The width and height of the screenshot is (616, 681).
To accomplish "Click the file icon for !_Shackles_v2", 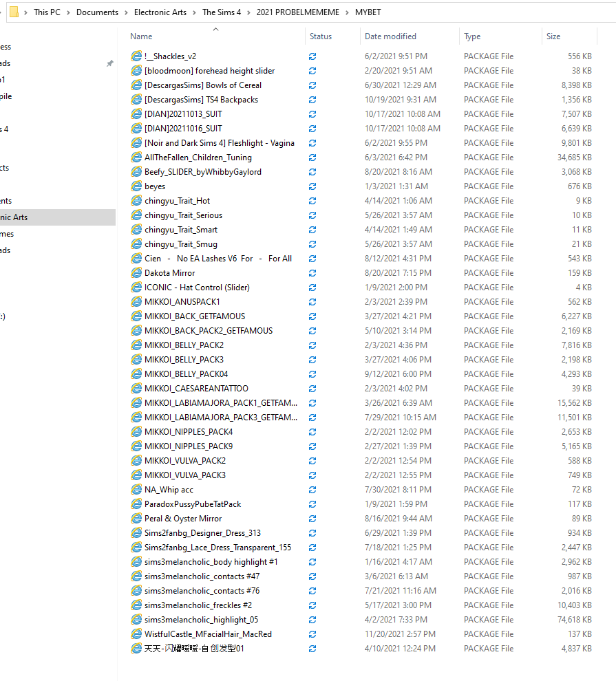I will pos(136,56).
